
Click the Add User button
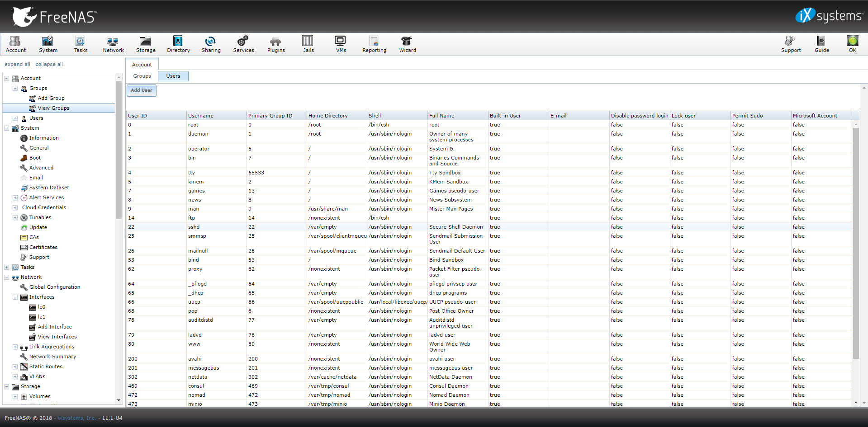point(142,90)
